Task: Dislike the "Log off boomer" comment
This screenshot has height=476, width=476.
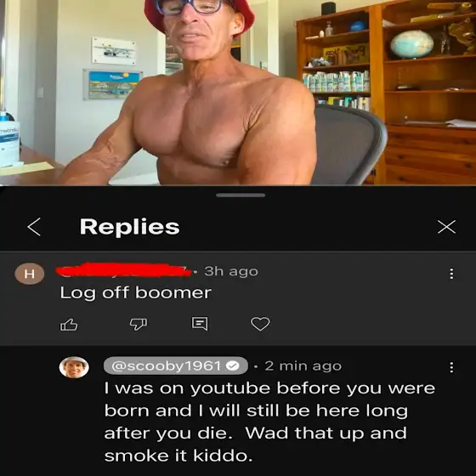Action: tap(138, 324)
